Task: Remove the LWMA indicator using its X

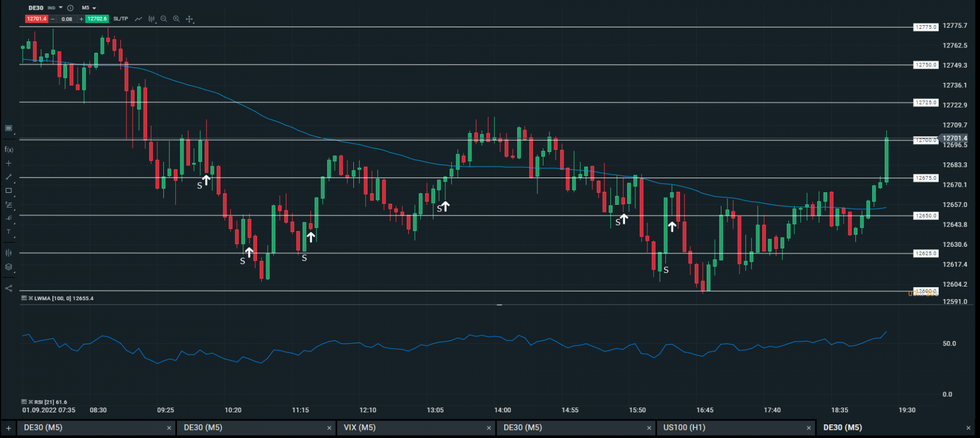Action: point(30,299)
